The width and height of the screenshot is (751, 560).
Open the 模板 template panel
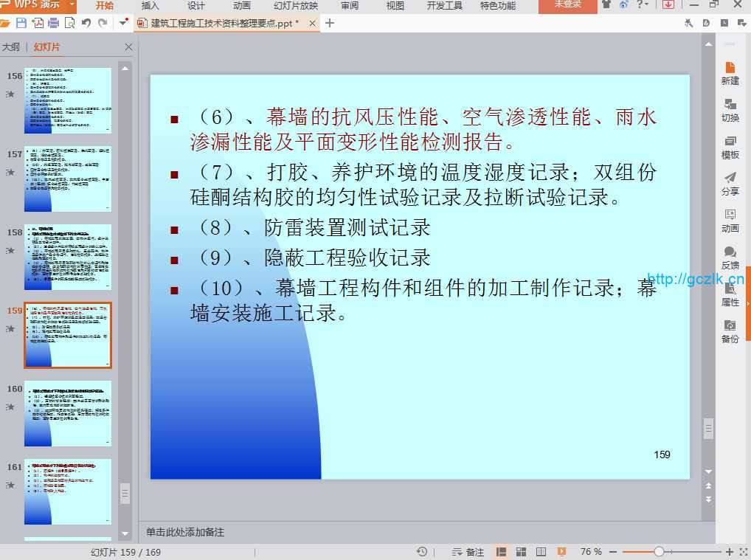click(x=730, y=146)
